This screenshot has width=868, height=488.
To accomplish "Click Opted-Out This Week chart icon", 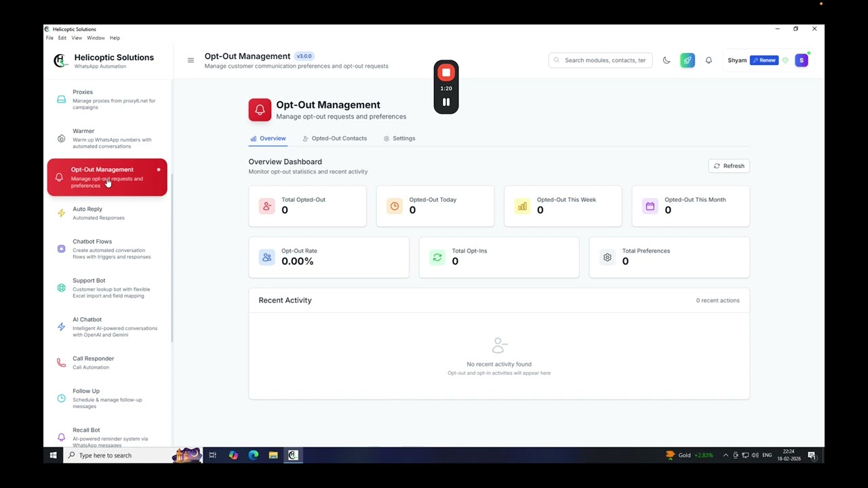I will point(522,206).
